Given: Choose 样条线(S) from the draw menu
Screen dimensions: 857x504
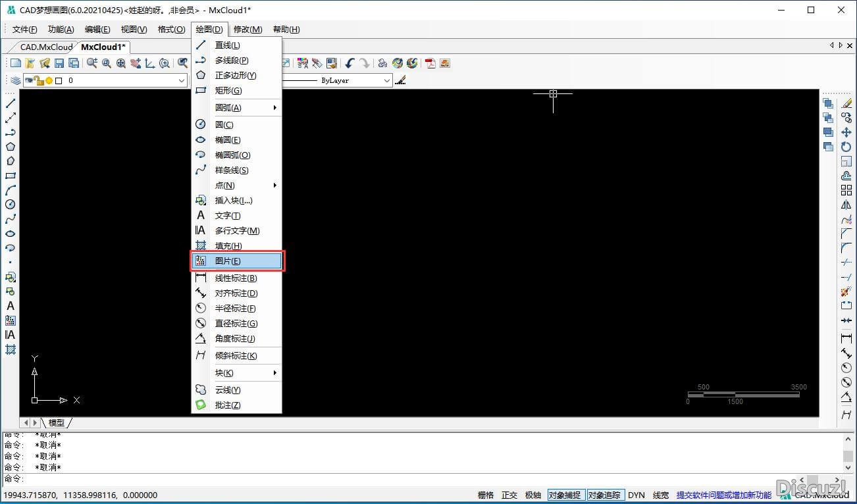Looking at the screenshot, I should point(237,170).
